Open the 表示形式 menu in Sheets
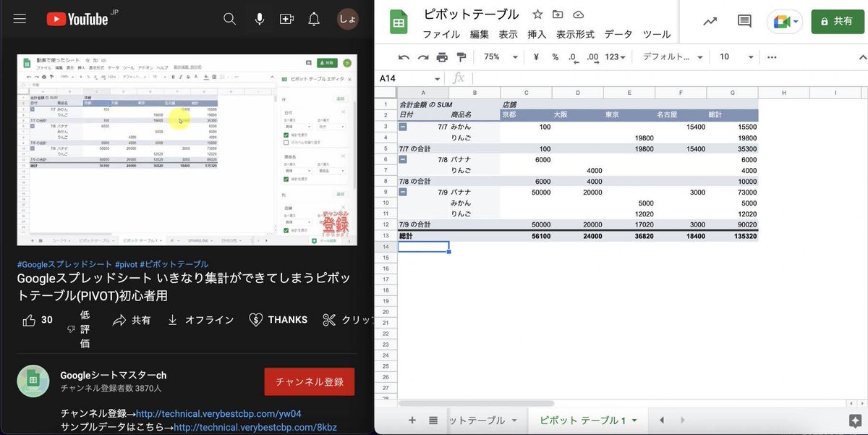The image size is (868, 435). click(575, 34)
